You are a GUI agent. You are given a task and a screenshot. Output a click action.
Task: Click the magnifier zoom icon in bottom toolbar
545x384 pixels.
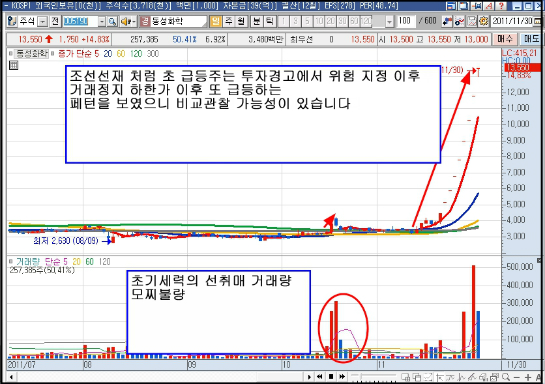click(506, 377)
